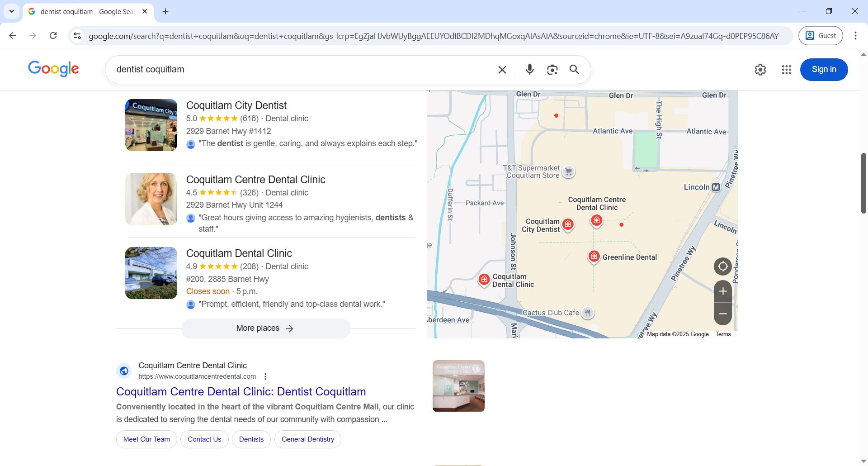Image resolution: width=868 pixels, height=466 pixels.
Task: Zoom out on the map
Action: coord(722,314)
